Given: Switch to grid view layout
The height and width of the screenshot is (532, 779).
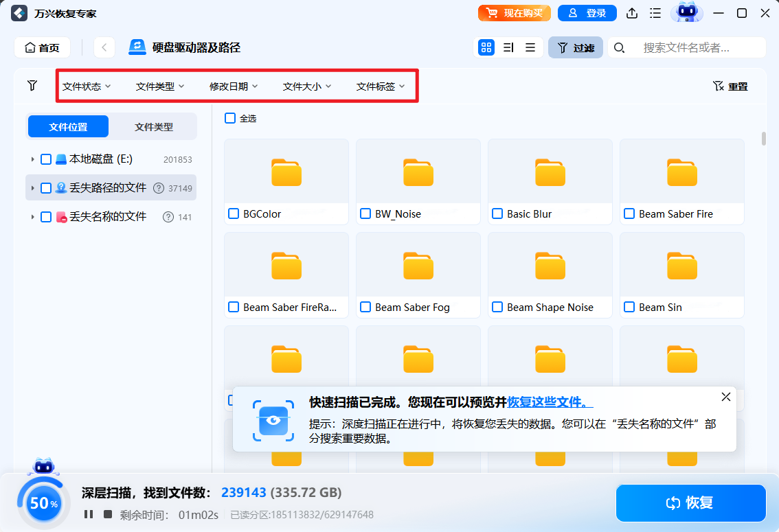Looking at the screenshot, I should (488, 47).
